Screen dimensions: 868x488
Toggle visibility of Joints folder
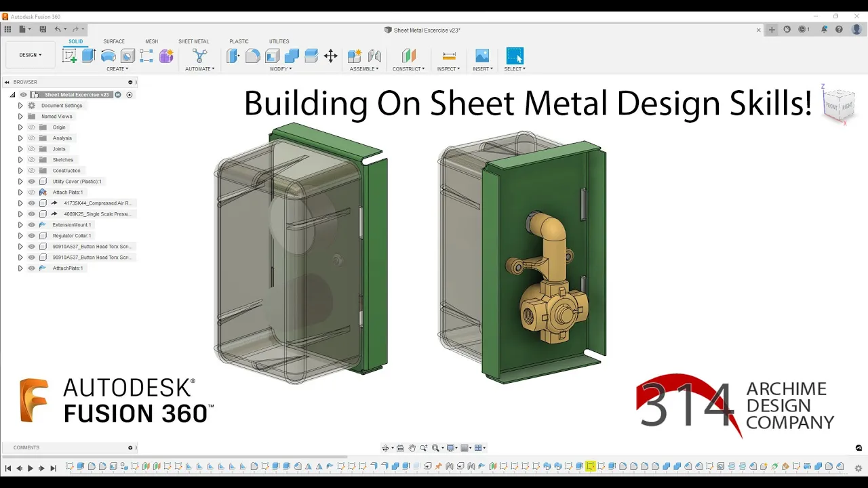click(x=31, y=149)
